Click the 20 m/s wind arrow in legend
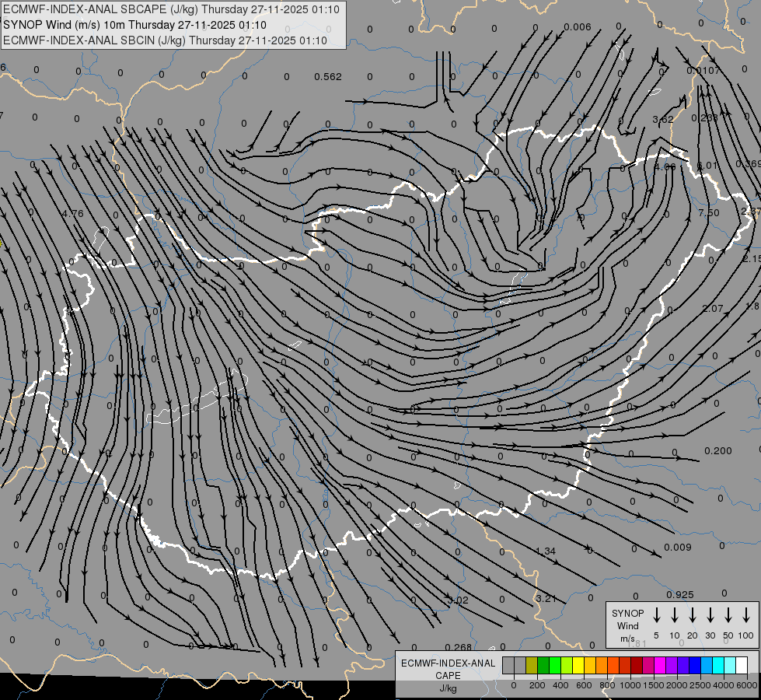This screenshot has height=700, width=761. point(693,615)
